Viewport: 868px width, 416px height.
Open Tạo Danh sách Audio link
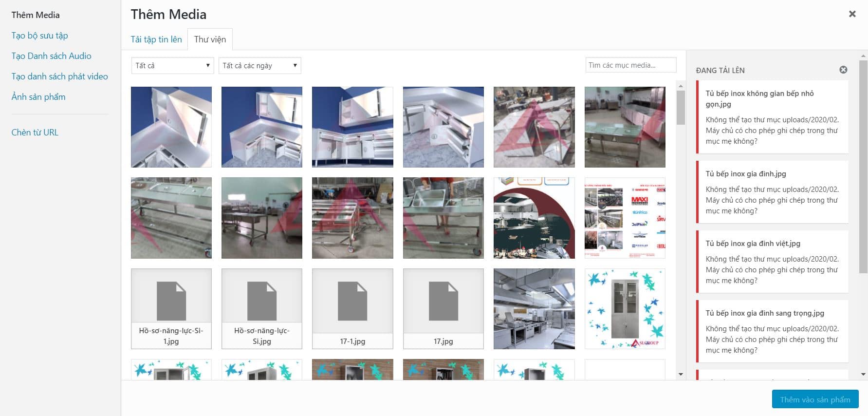click(51, 56)
